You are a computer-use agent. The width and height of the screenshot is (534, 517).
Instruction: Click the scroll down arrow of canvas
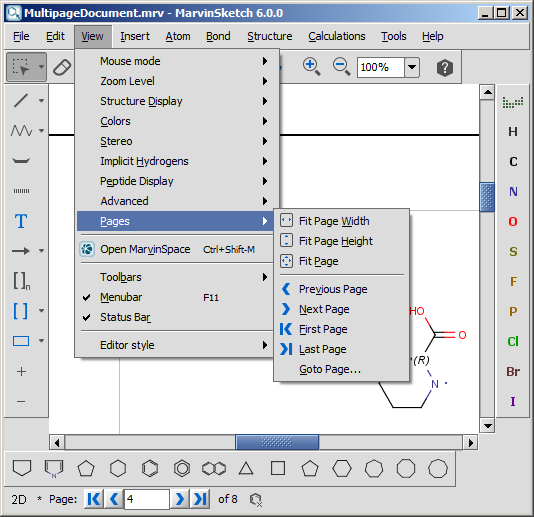pyautogui.click(x=487, y=426)
